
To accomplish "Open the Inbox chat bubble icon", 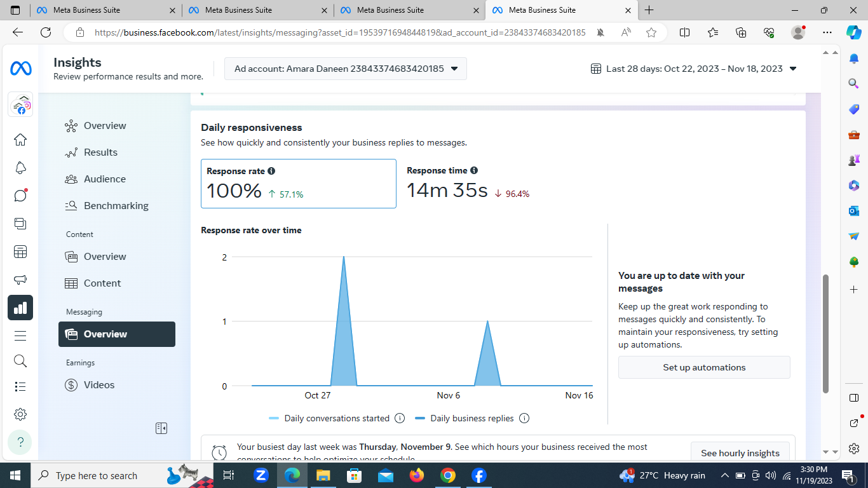I will click(x=20, y=195).
